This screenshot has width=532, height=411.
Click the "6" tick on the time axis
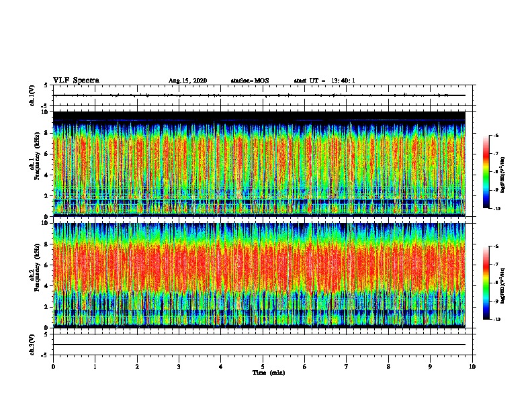[x=304, y=367]
